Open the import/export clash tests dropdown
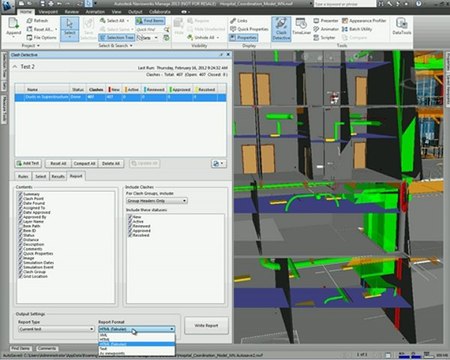This screenshot has height=360, width=450. tap(219, 163)
